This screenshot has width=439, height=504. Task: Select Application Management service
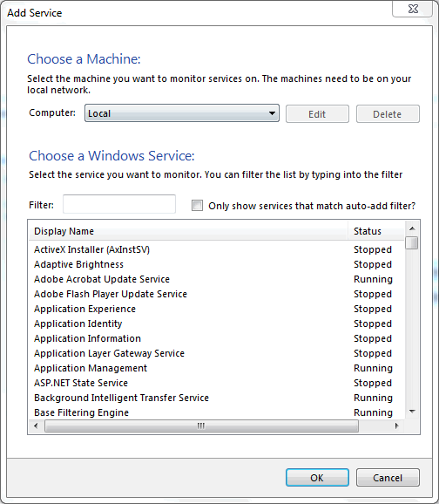click(x=216, y=368)
